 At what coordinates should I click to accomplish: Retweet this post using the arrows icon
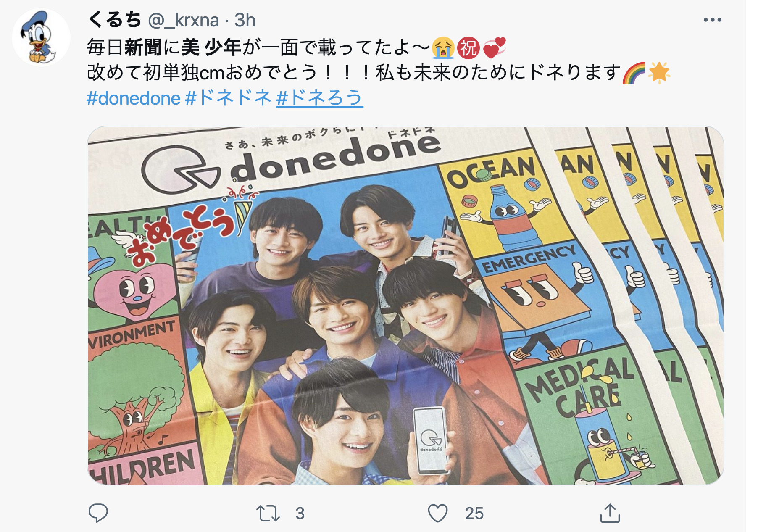click(x=268, y=514)
